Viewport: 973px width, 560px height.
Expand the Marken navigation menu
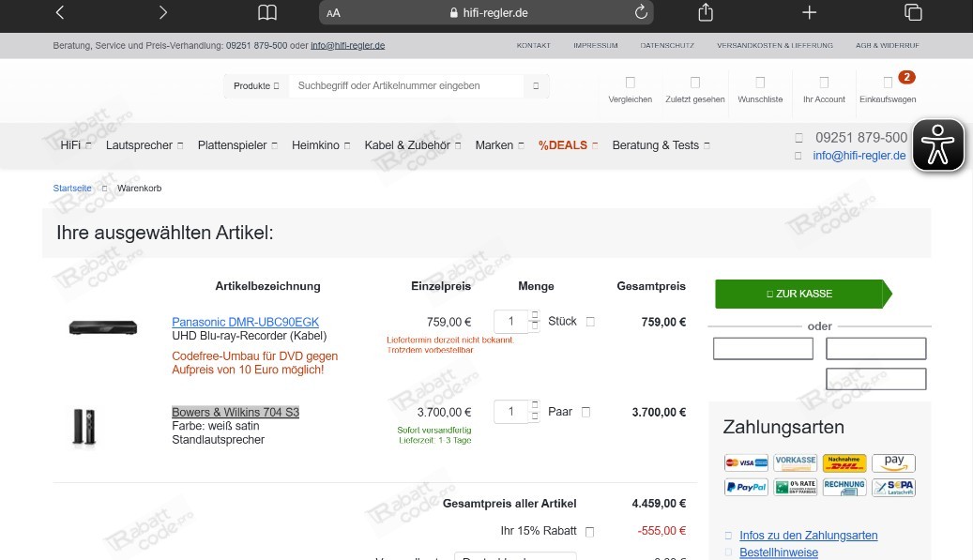point(499,145)
